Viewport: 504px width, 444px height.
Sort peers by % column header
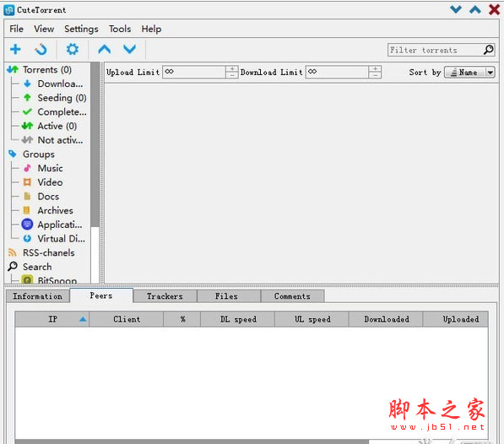pos(182,319)
